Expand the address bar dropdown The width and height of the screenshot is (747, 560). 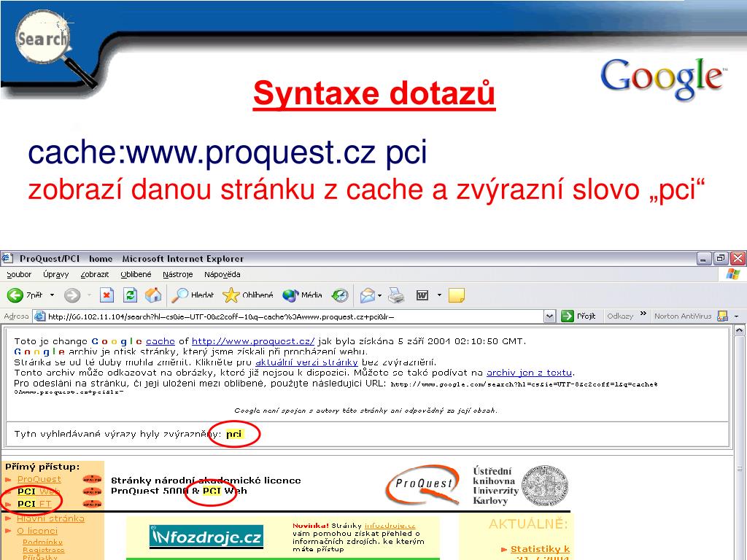pyautogui.click(x=550, y=316)
